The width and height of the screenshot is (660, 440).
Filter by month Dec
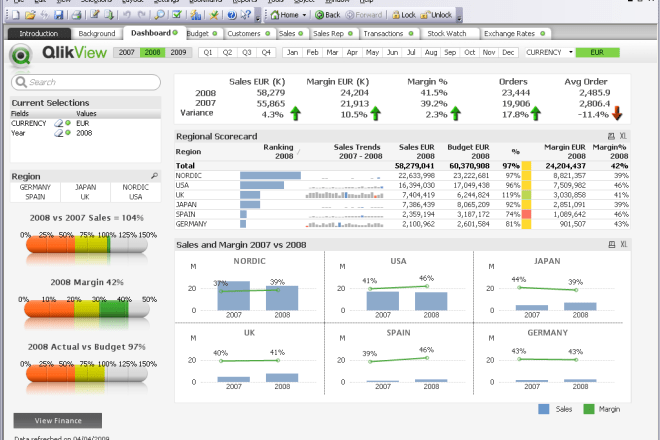(x=508, y=52)
